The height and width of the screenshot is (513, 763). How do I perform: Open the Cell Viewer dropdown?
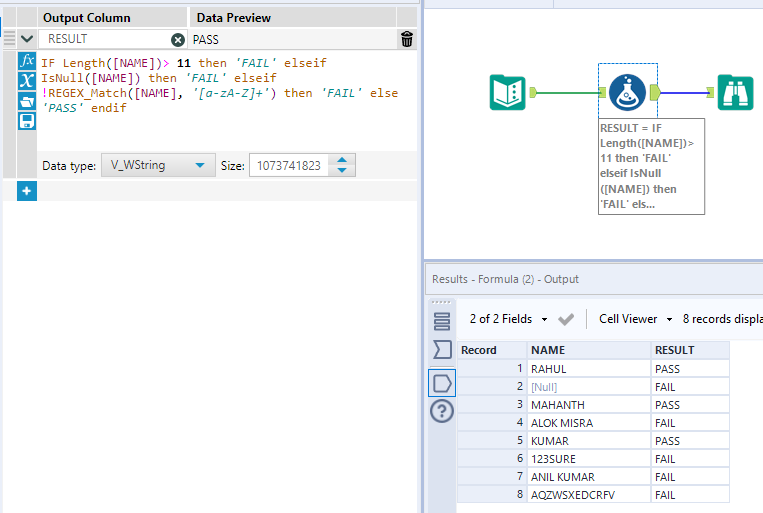click(636, 319)
